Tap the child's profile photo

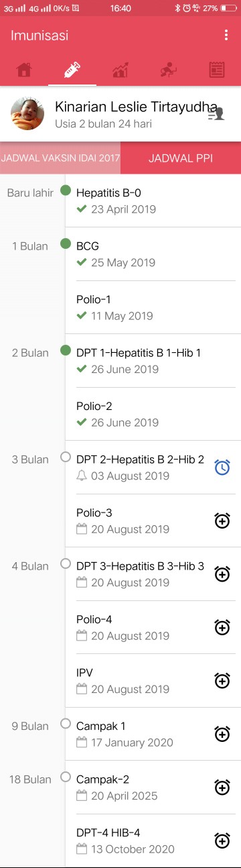coord(28,113)
